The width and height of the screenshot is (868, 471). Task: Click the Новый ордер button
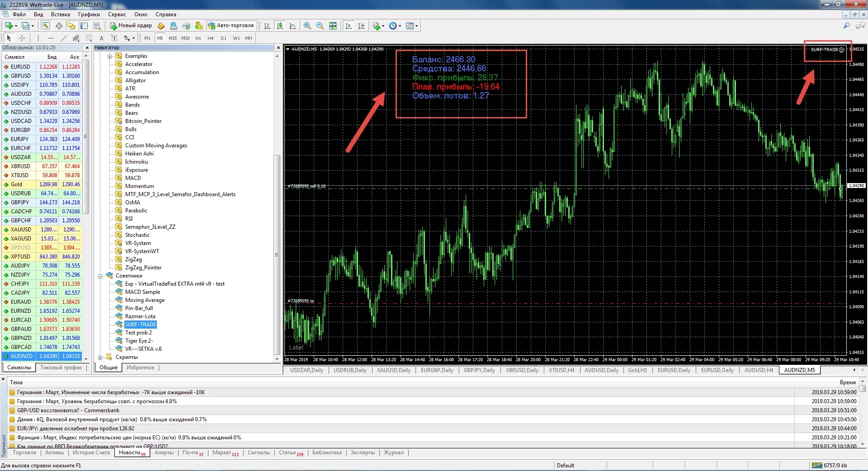[x=131, y=26]
